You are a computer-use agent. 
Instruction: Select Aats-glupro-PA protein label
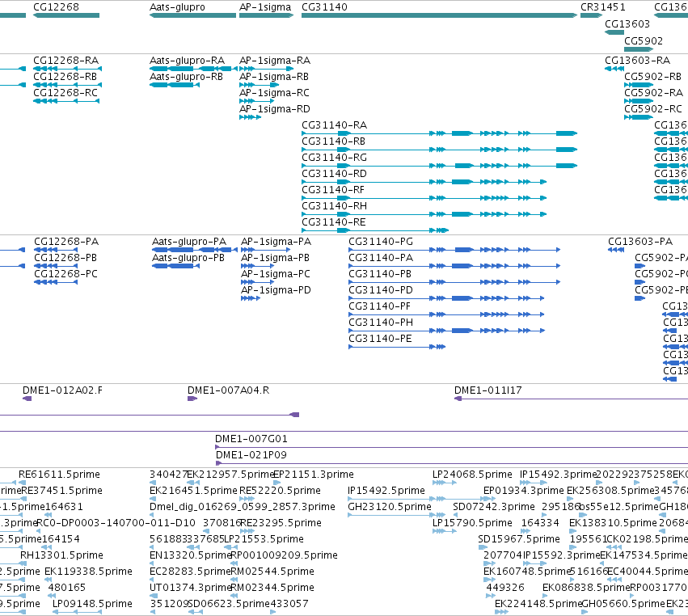click(x=189, y=242)
